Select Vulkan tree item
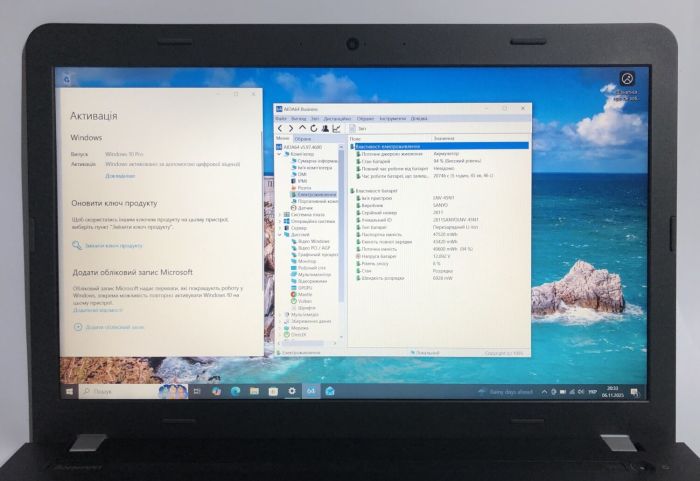Viewport: 700px width, 481px height. tap(301, 301)
